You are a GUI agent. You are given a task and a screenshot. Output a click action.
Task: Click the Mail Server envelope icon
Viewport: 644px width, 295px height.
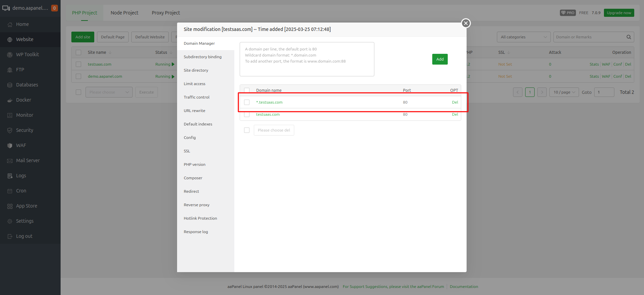(10, 161)
